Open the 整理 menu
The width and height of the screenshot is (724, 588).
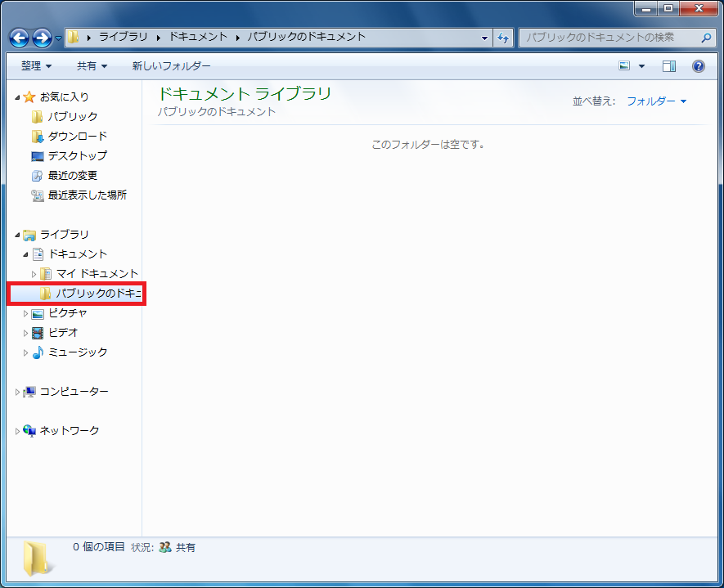36,66
